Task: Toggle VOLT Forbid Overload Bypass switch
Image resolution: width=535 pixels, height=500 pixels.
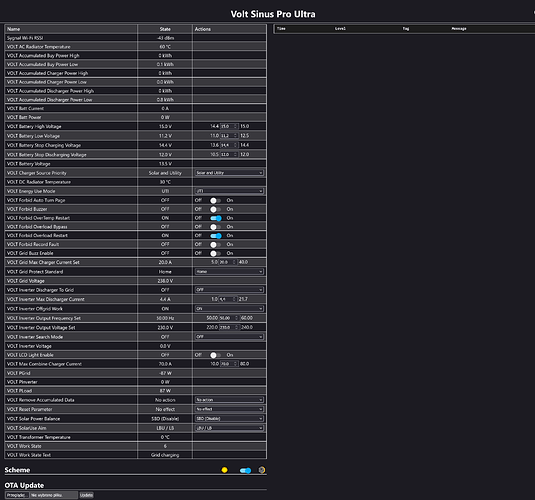Action: click(x=215, y=227)
